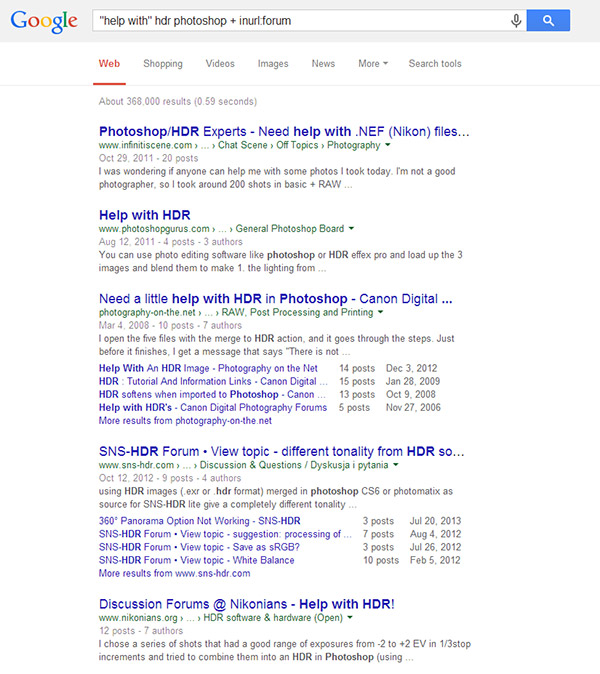
Task: Expand dropdown arrow beside photoshopgurus.com URL
Action: coord(351,228)
